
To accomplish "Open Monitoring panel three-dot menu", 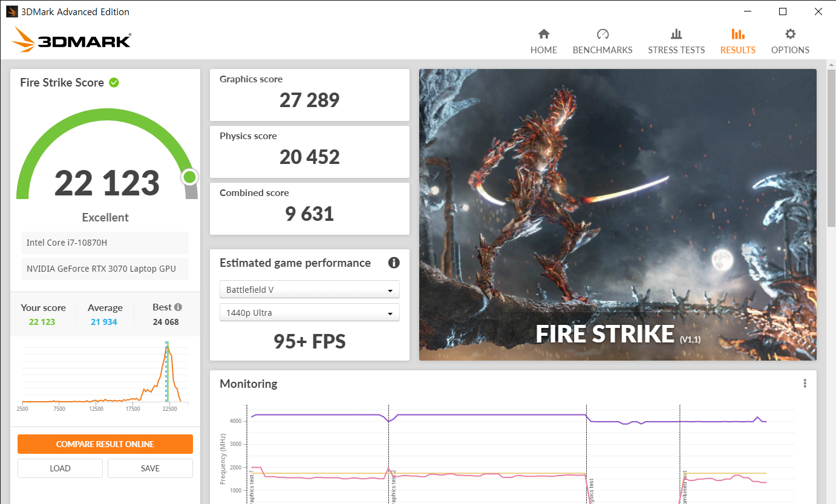I will coord(805,384).
